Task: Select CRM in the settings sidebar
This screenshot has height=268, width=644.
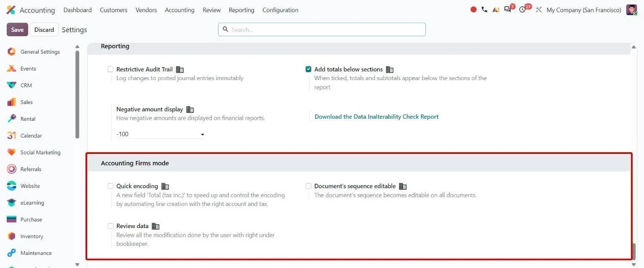Action: coord(26,85)
